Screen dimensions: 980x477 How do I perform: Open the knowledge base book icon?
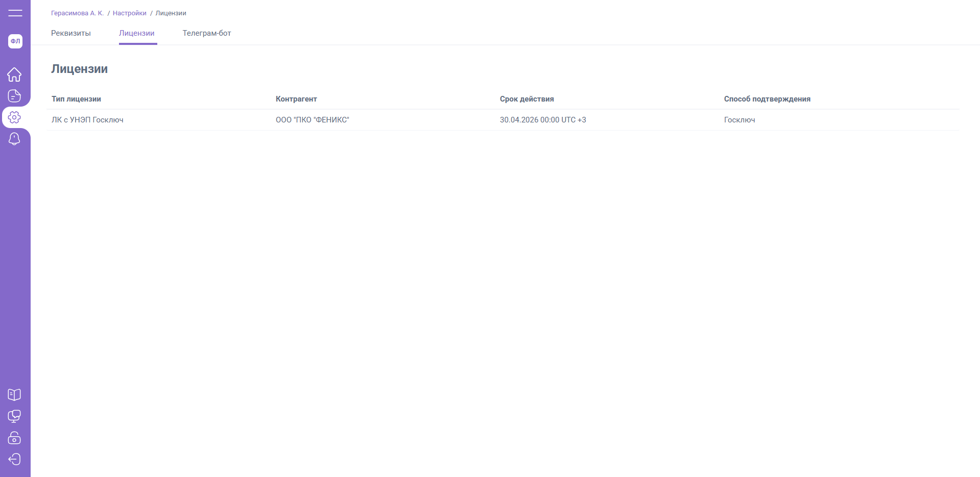coord(14,395)
